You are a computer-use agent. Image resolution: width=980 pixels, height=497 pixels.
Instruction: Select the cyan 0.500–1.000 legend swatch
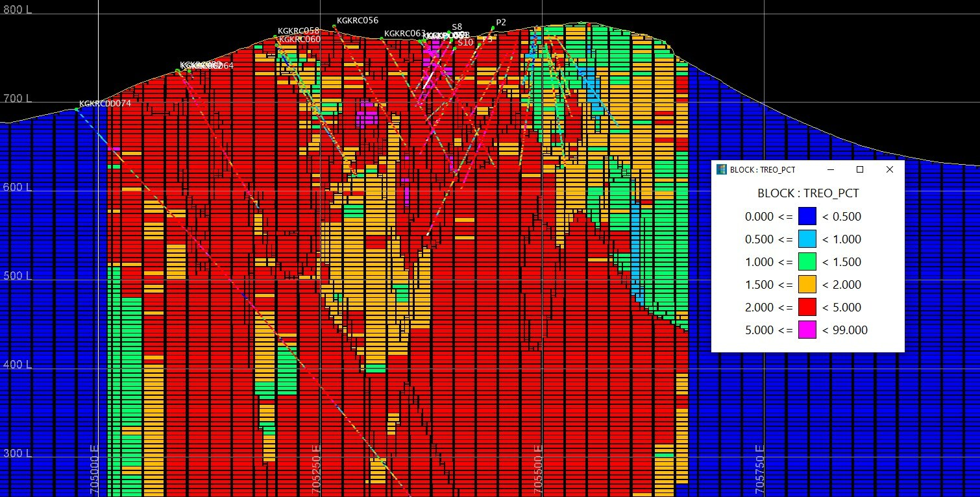pos(807,239)
